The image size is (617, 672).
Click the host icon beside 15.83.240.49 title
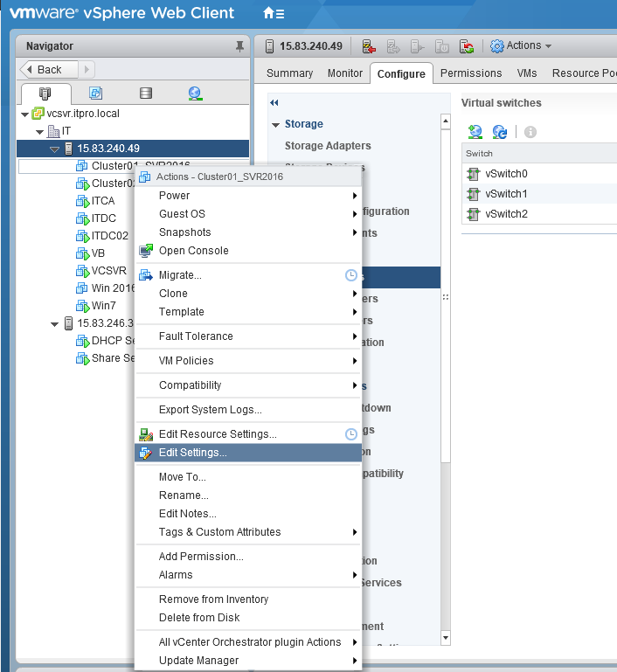[x=269, y=45]
